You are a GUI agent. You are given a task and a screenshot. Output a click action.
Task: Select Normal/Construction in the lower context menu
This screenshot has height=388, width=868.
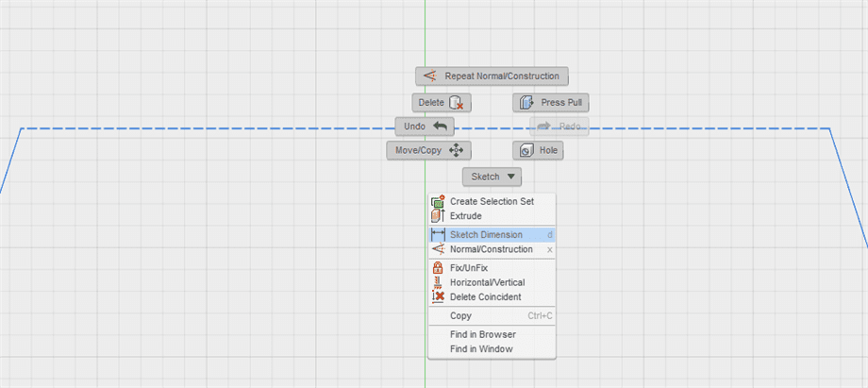pos(492,249)
